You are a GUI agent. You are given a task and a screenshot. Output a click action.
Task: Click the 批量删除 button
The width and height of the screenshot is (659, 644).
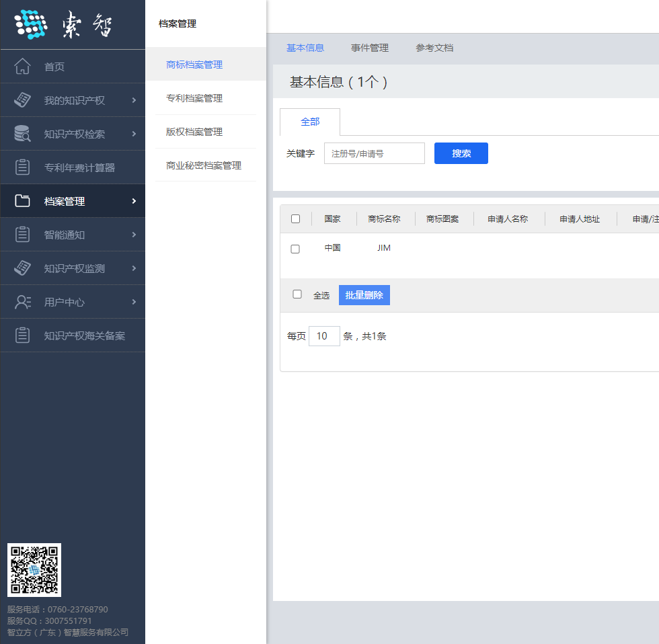[x=364, y=295]
